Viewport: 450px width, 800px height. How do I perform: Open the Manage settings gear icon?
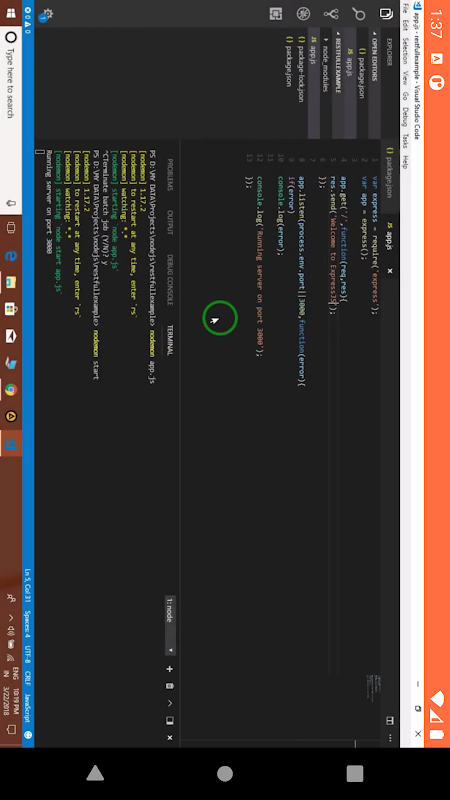pos(47,15)
